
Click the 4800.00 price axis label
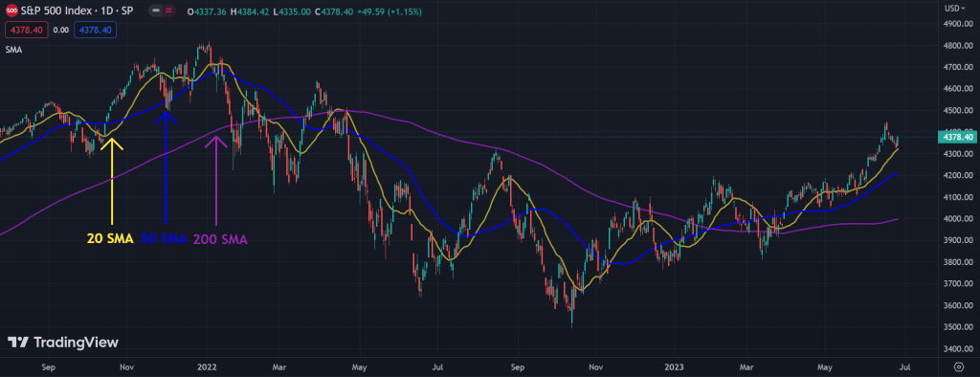(x=957, y=46)
